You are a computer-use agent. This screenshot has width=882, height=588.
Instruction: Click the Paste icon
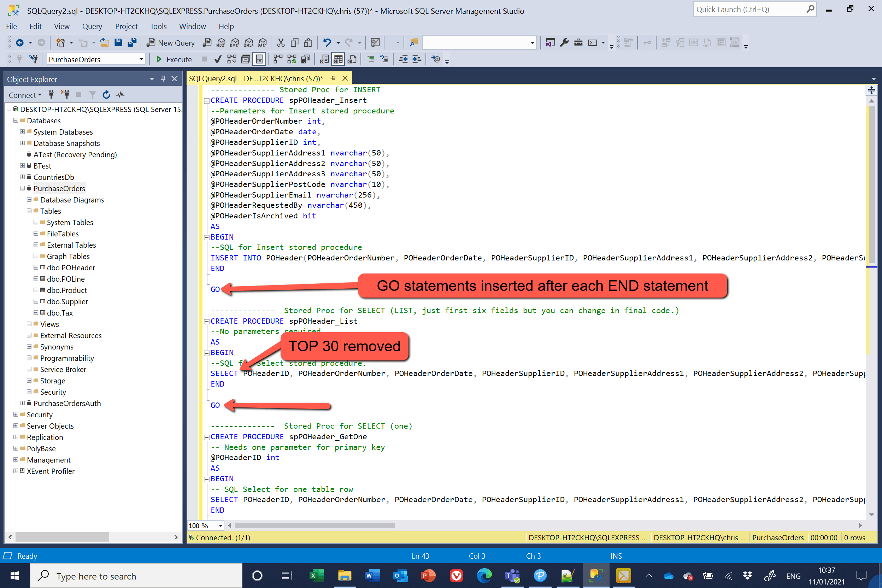pyautogui.click(x=307, y=42)
